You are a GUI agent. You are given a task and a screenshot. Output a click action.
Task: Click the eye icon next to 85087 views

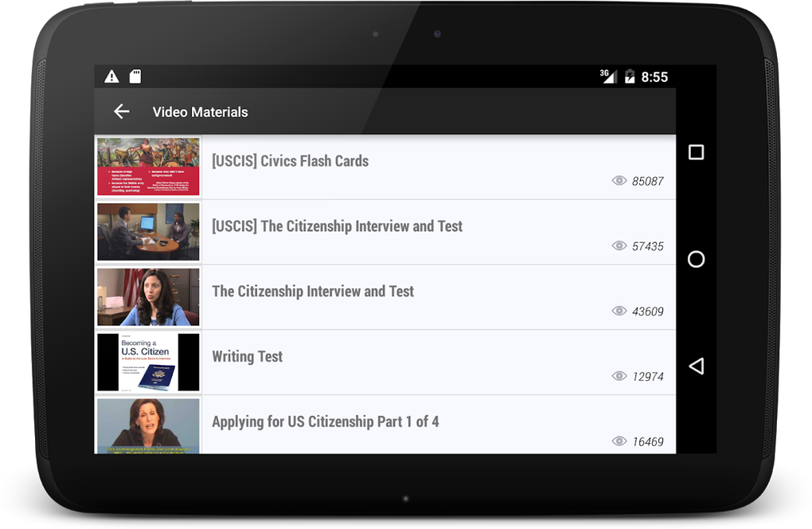coord(619,181)
